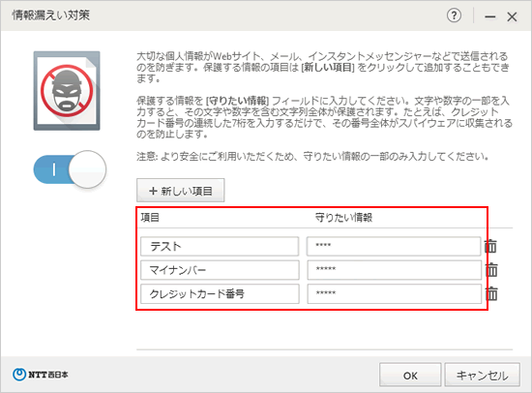Edit the マイナンバー item name field

click(220, 270)
